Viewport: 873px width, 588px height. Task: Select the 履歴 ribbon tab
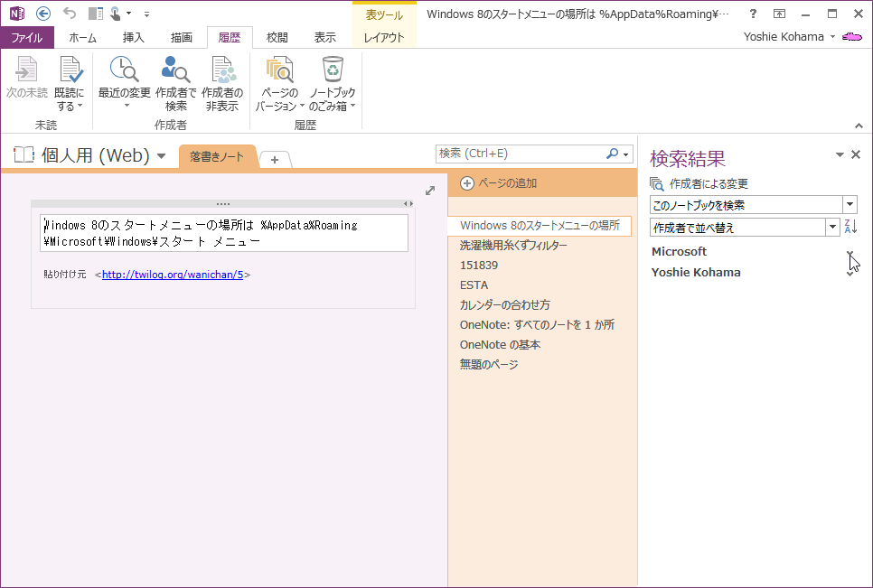point(230,37)
